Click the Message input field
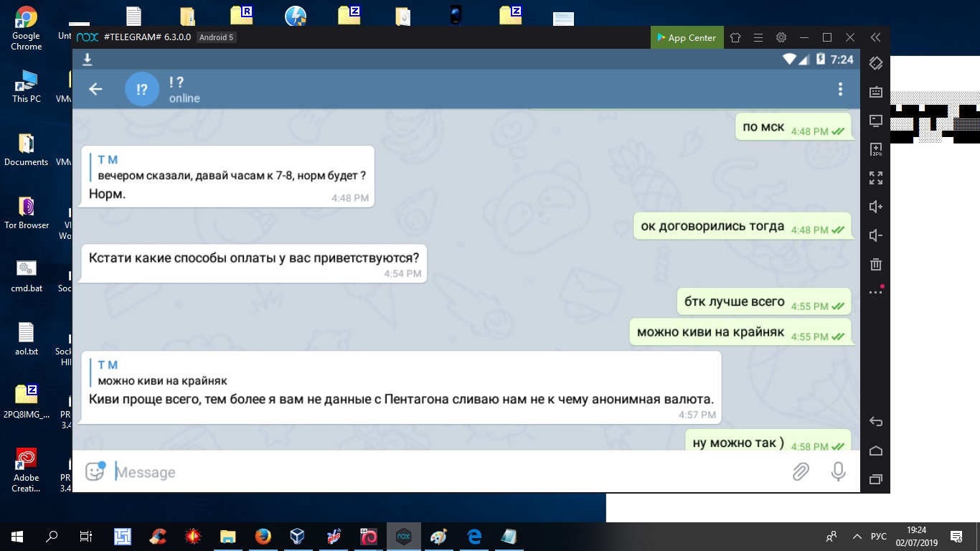 coord(445,472)
